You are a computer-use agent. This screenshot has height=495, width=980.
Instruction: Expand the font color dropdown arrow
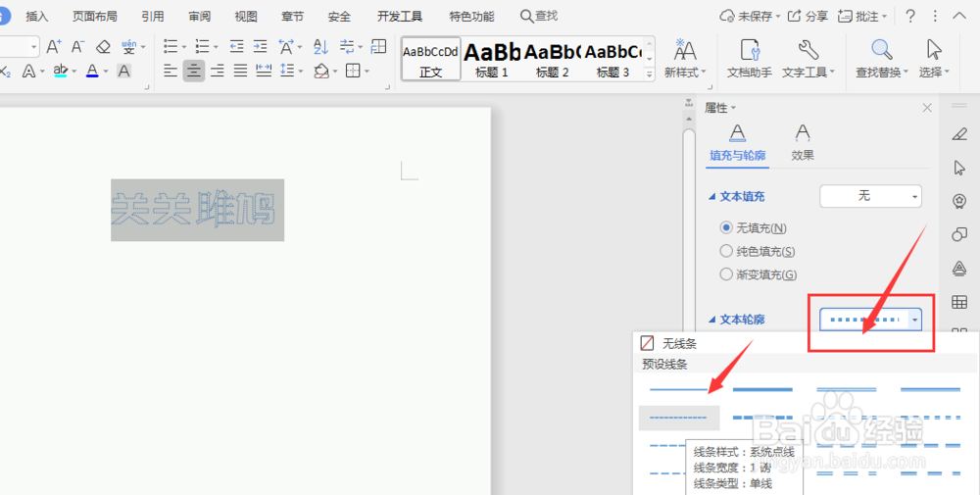point(106,72)
